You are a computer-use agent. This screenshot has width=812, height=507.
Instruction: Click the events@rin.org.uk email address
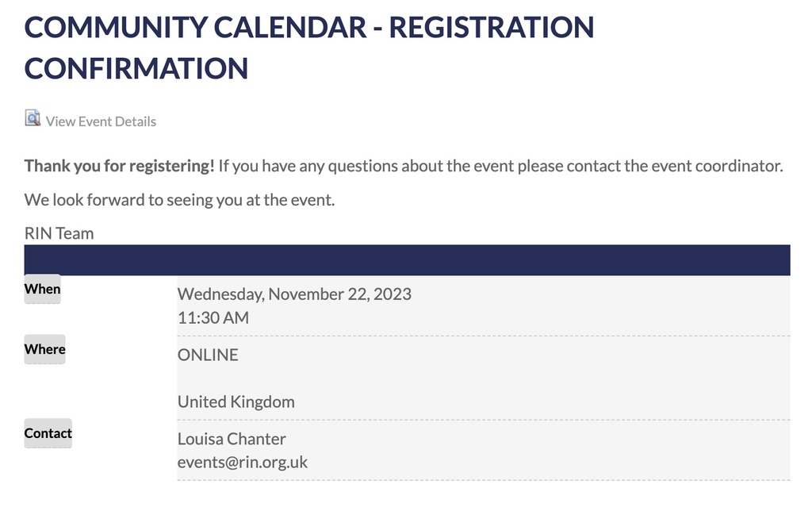[243, 462]
